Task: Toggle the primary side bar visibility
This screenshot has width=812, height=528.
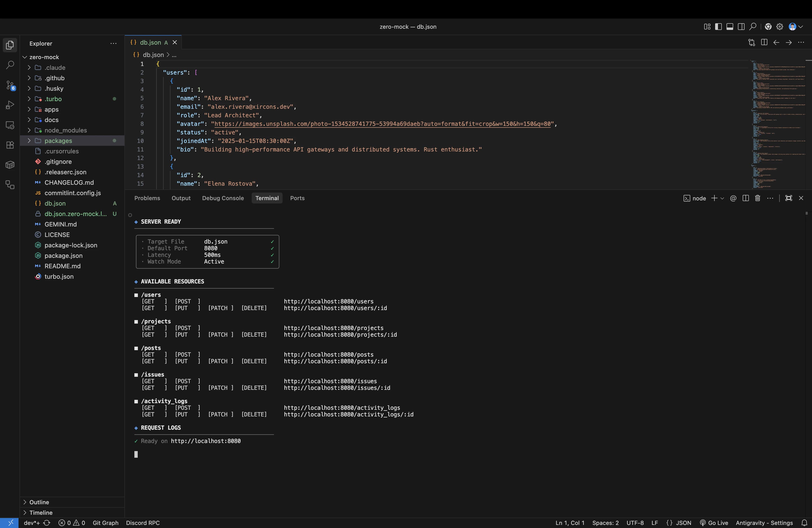Action: [718, 27]
